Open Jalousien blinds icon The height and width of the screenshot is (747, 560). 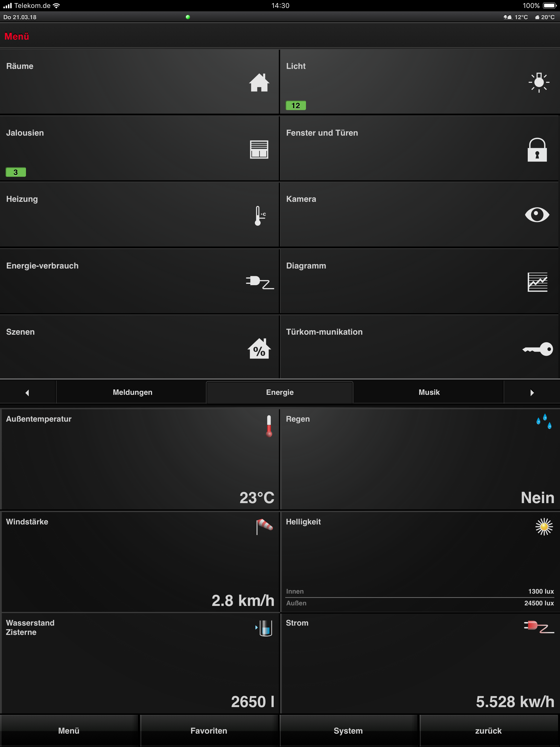[x=259, y=149]
